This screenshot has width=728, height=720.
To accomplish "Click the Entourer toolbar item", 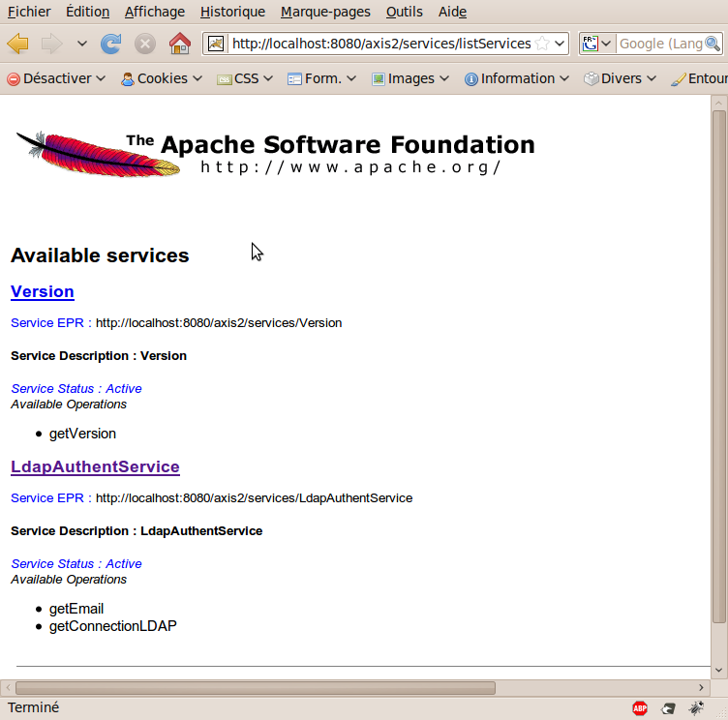I will click(x=699, y=79).
